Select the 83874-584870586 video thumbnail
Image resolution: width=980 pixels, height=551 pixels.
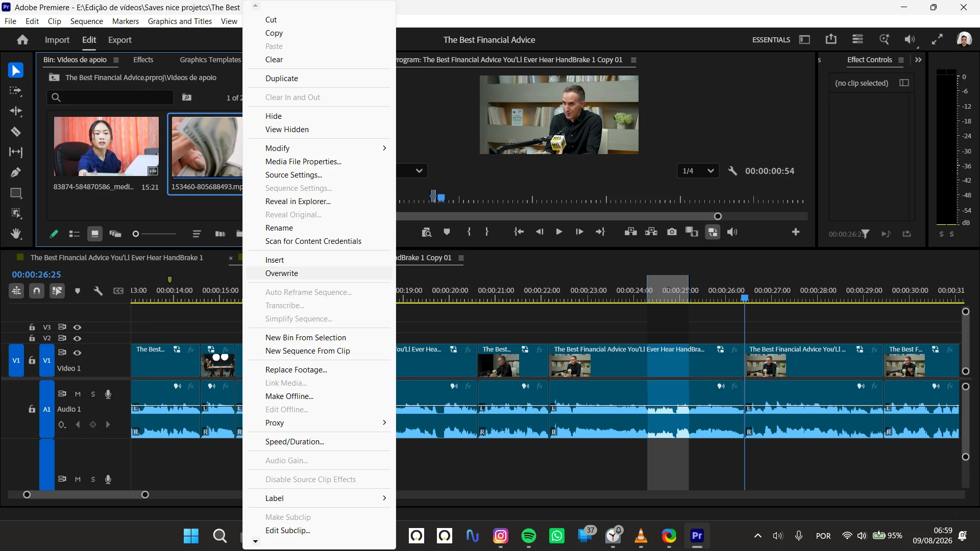pyautogui.click(x=106, y=146)
